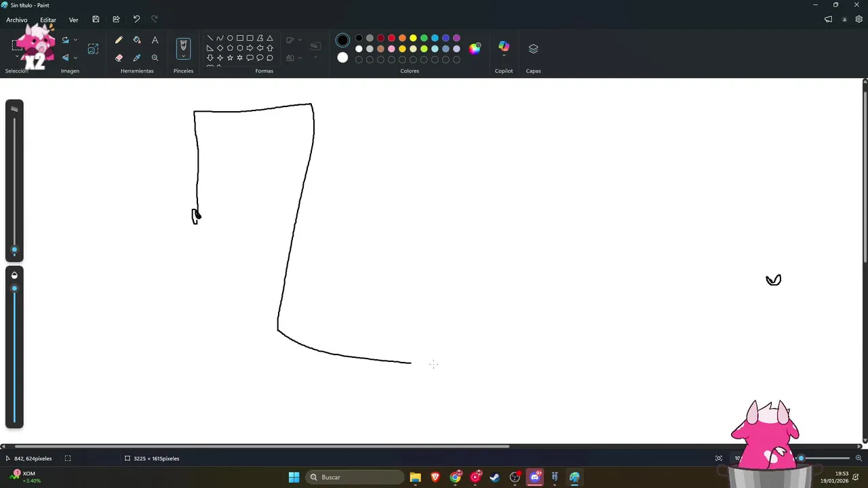Select the Six-point star shape
This screenshot has width=868, height=488.
point(240,58)
